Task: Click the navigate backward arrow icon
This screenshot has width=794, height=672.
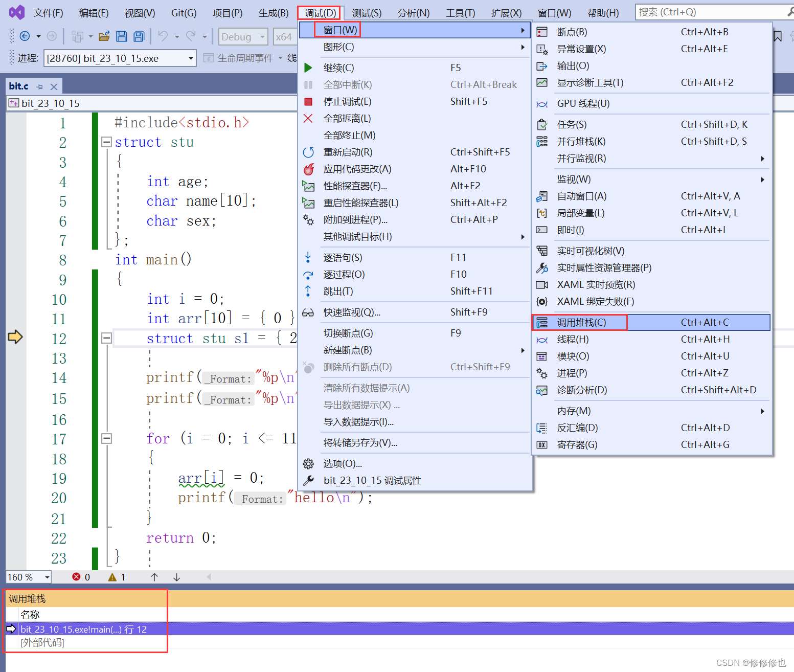Action: pyautogui.click(x=25, y=36)
